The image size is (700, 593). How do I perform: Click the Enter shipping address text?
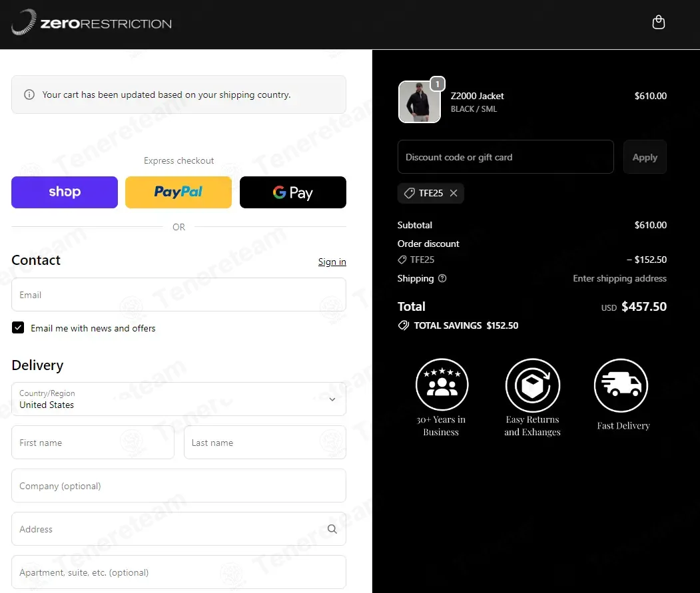coord(619,278)
